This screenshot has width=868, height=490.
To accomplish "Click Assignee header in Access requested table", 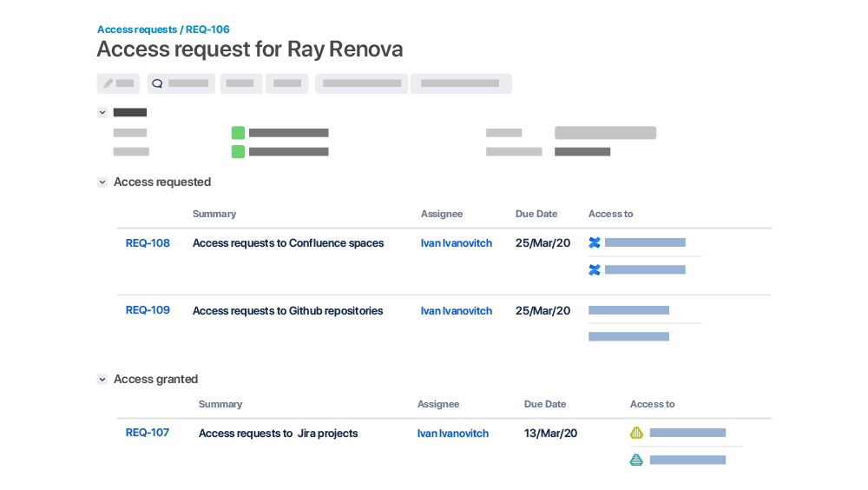I will point(442,214).
